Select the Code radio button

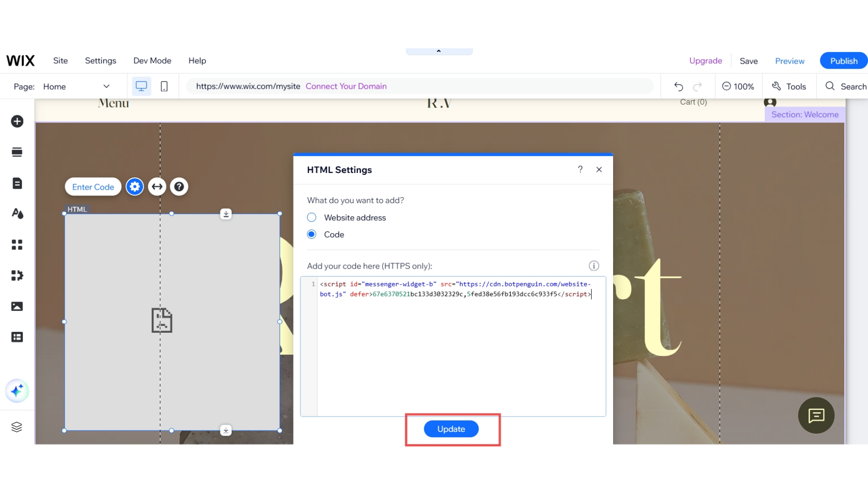click(311, 234)
